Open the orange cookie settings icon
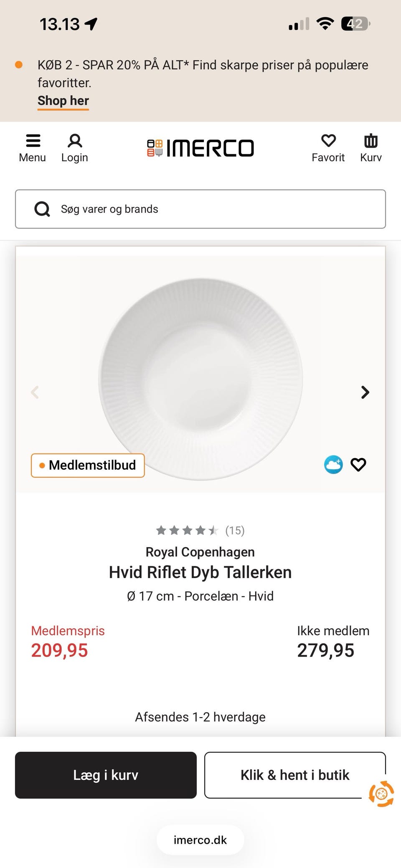The image size is (401, 868). tap(381, 794)
